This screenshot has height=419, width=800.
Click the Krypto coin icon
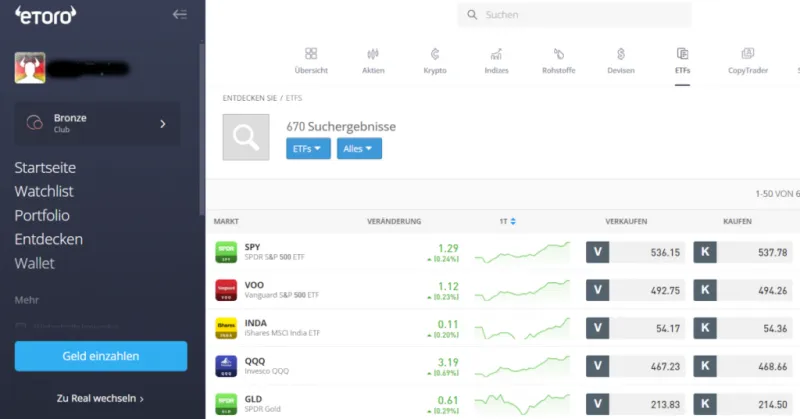point(435,54)
